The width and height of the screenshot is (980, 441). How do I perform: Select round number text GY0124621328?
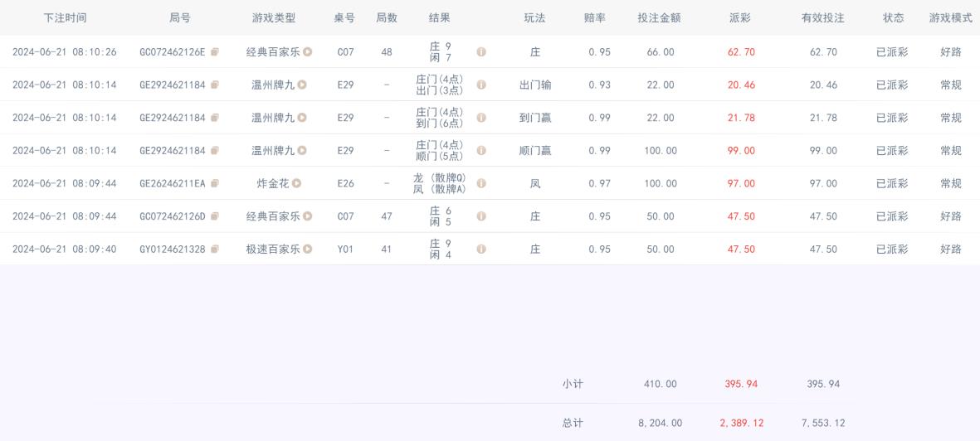[x=173, y=249]
